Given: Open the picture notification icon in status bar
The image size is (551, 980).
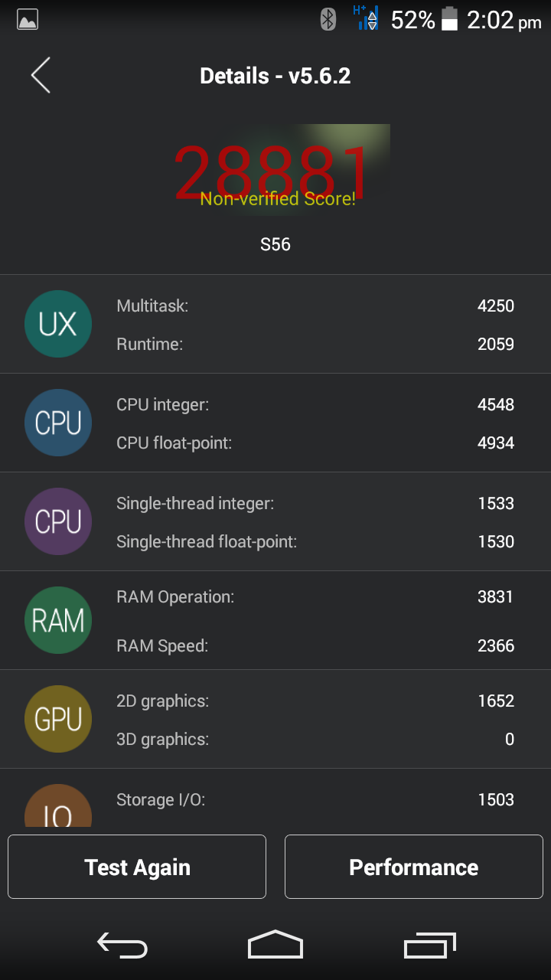Looking at the screenshot, I should [x=28, y=20].
